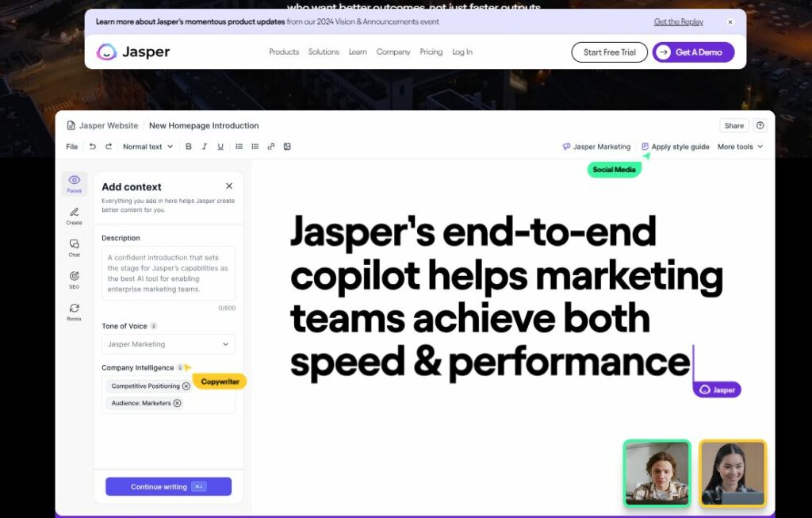Click the Log In link
Image resolution: width=812 pixels, height=518 pixels.
[x=462, y=52]
